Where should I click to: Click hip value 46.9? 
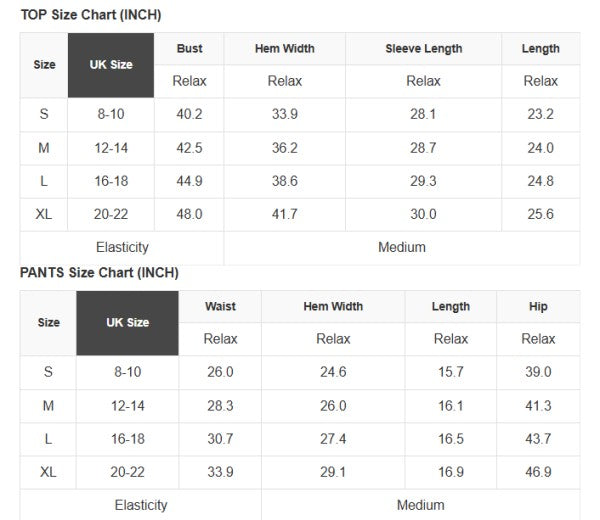pos(538,472)
